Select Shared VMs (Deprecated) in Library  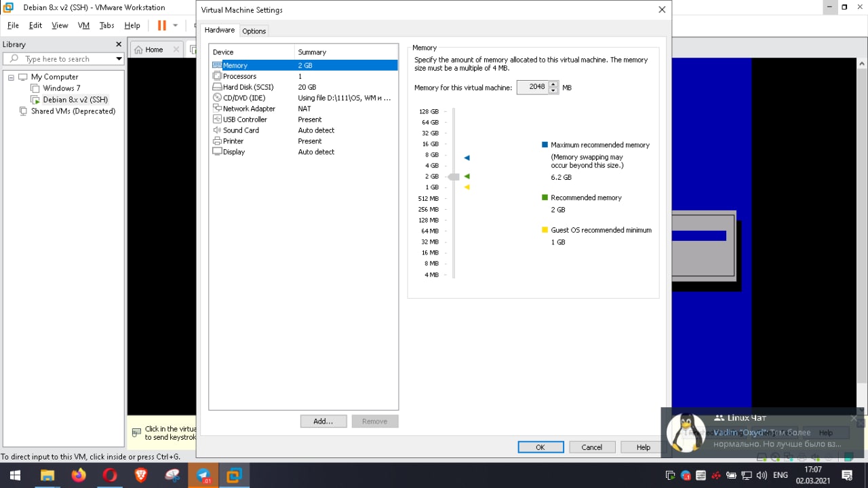click(73, 111)
